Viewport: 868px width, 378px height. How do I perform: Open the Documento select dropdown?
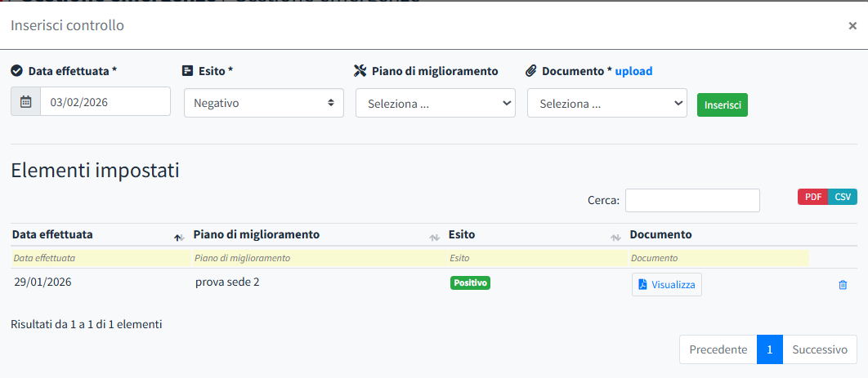tap(606, 104)
